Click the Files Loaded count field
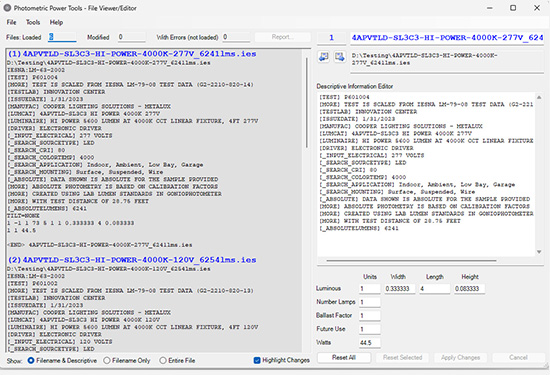The height and width of the screenshot is (375, 550). pyautogui.click(x=62, y=37)
